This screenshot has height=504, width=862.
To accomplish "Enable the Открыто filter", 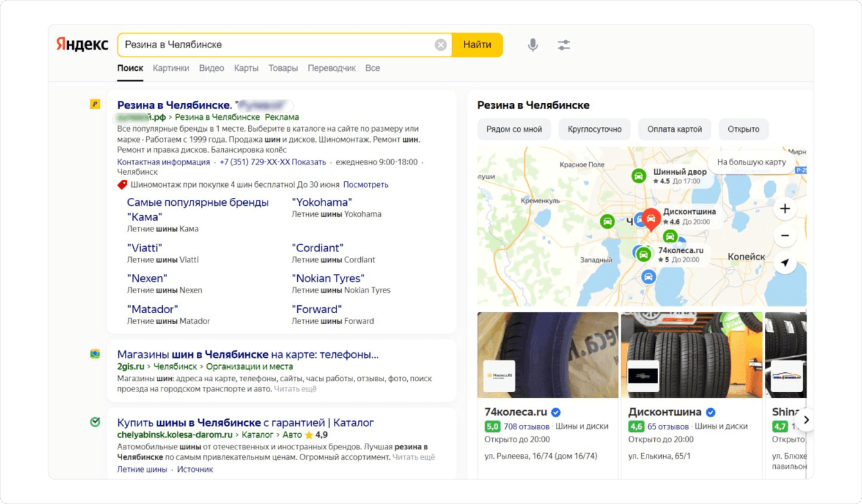I will [x=744, y=129].
